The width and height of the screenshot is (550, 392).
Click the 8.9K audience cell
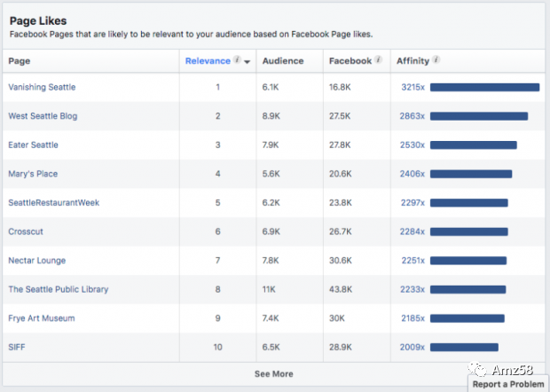tap(271, 116)
